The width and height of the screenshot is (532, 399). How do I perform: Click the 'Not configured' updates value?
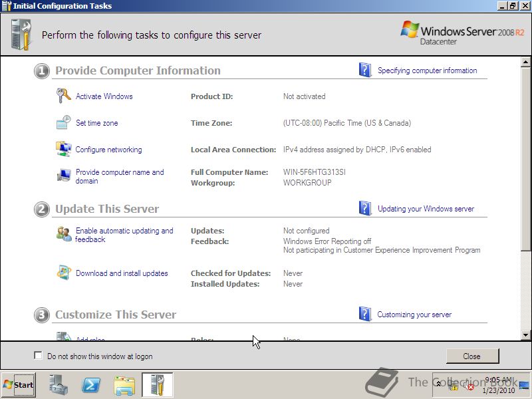click(306, 231)
